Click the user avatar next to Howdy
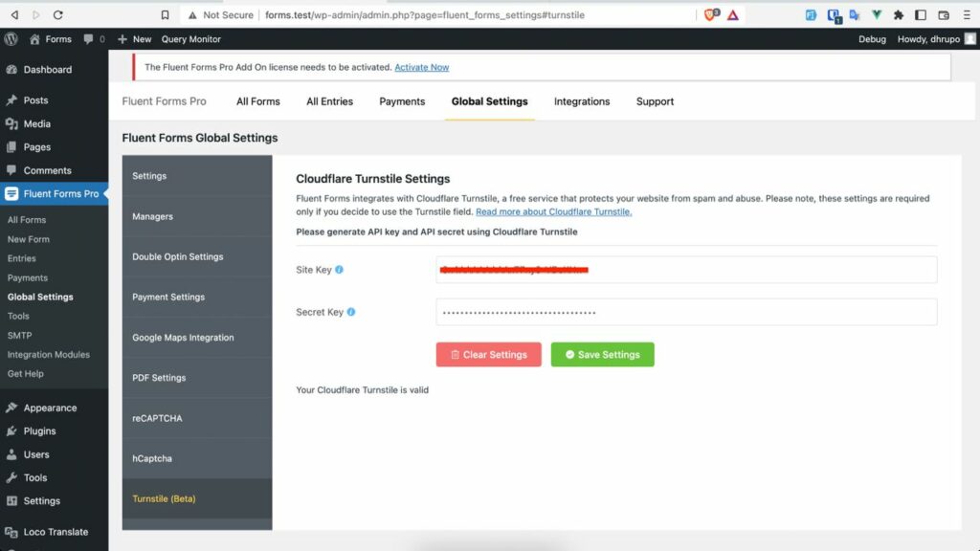The image size is (980, 551). pyautogui.click(x=970, y=38)
